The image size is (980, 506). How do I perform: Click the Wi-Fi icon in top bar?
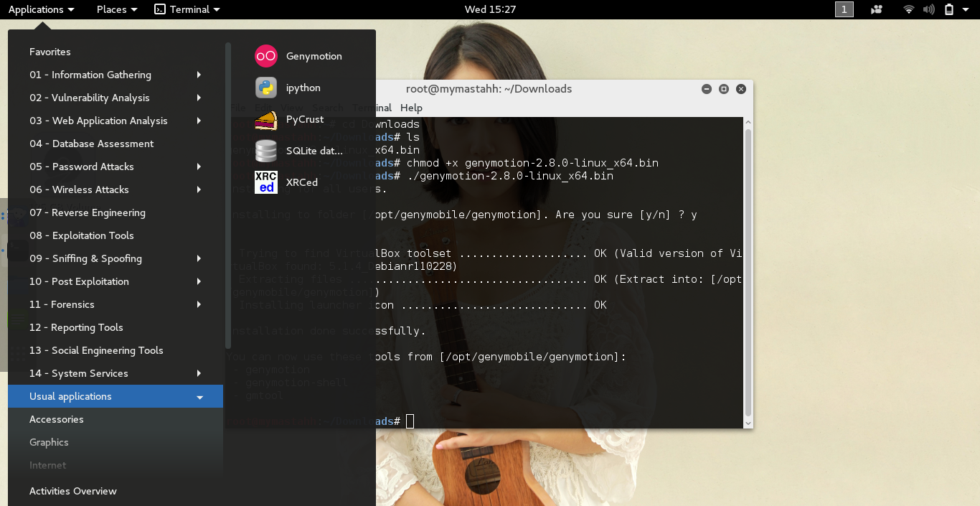coord(909,9)
